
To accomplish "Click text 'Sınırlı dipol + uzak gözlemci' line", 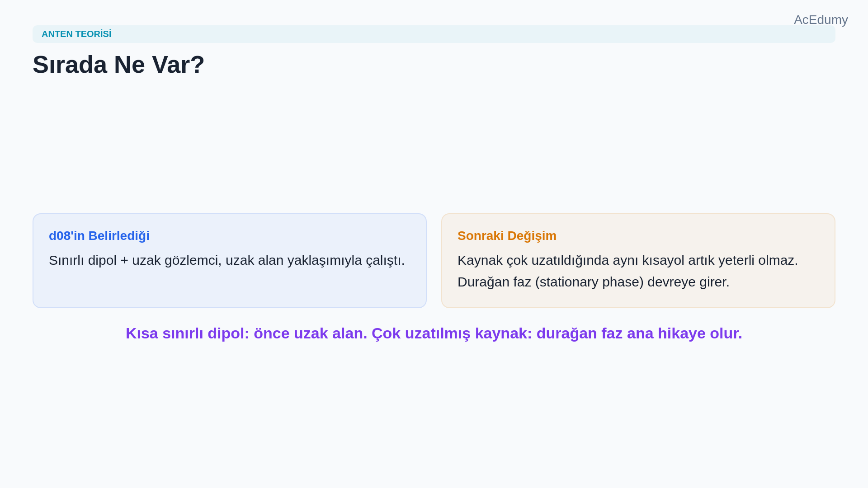I will (x=227, y=260).
